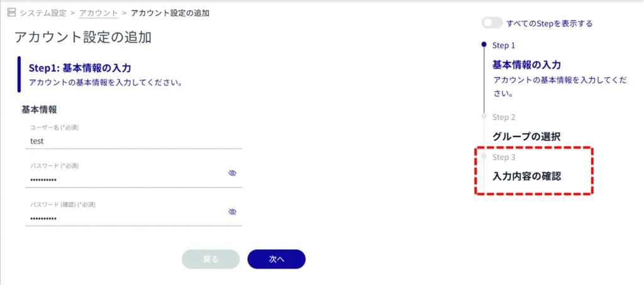Toggle すべてのStepを表示する switch
The width and height of the screenshot is (644, 285).
click(x=492, y=23)
